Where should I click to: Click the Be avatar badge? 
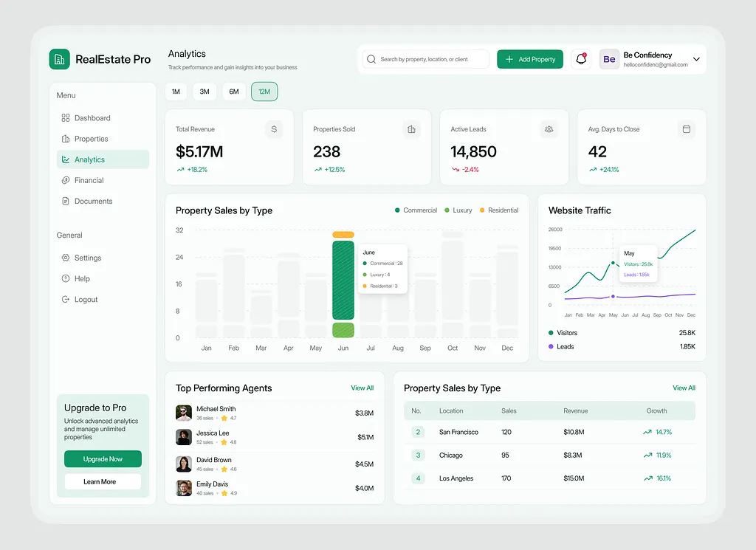609,59
